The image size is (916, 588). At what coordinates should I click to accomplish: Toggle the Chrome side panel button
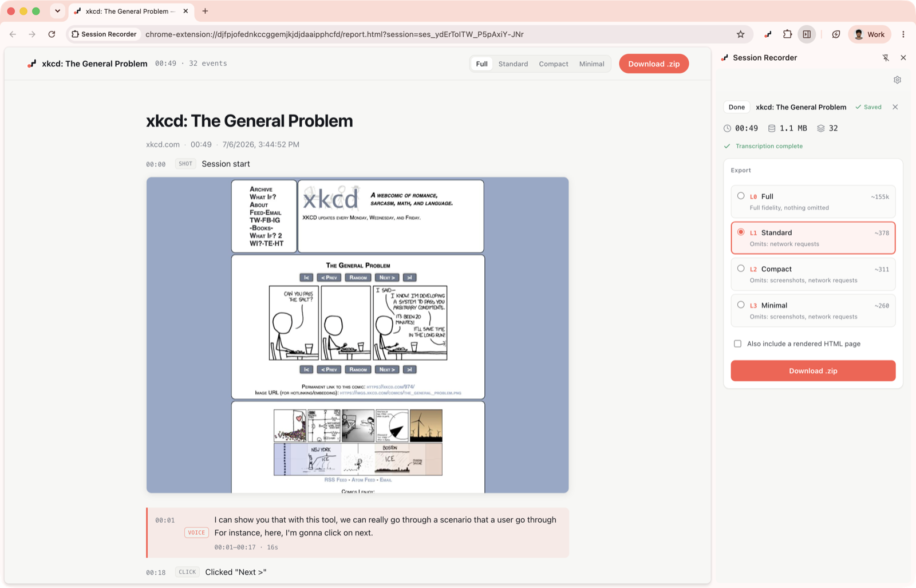[x=807, y=34]
